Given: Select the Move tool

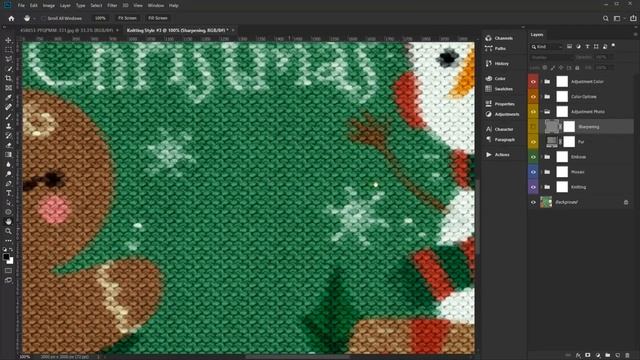Looking at the screenshot, I should (x=8, y=40).
